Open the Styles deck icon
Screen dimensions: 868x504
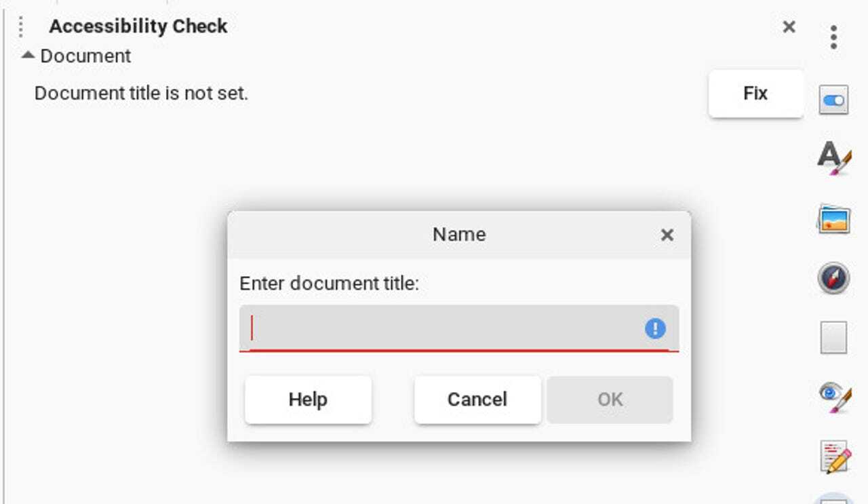833,159
